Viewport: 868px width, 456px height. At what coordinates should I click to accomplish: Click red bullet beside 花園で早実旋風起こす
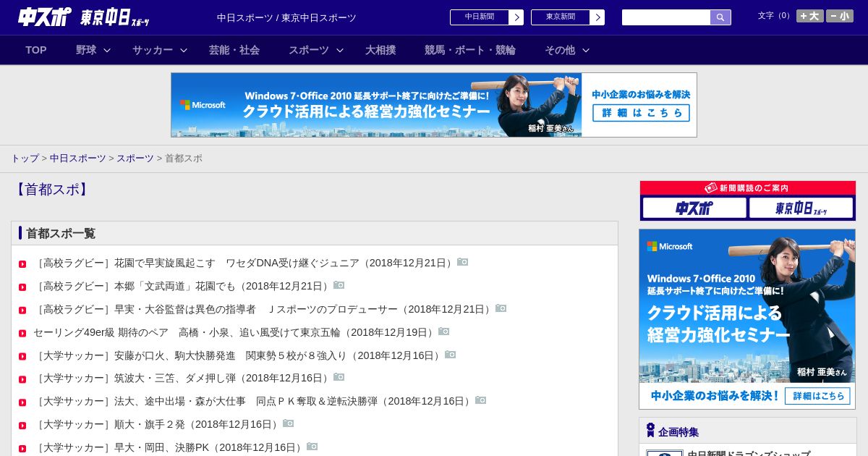point(22,264)
